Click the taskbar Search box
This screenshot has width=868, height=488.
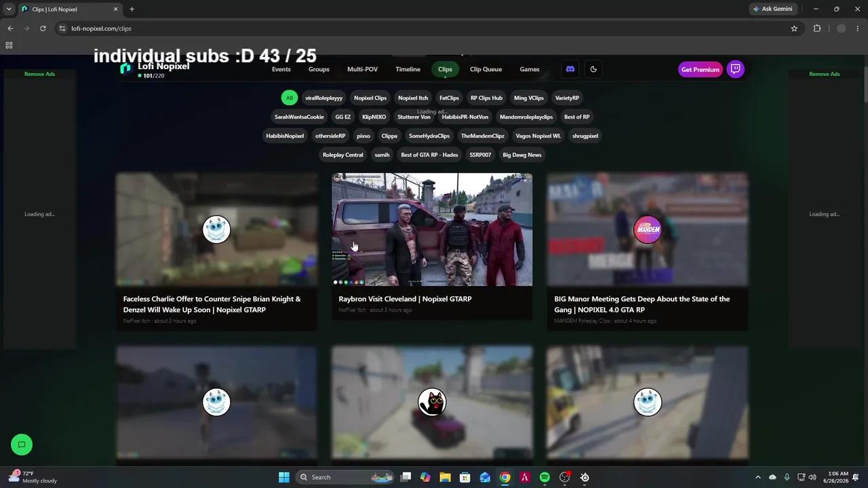(x=346, y=477)
